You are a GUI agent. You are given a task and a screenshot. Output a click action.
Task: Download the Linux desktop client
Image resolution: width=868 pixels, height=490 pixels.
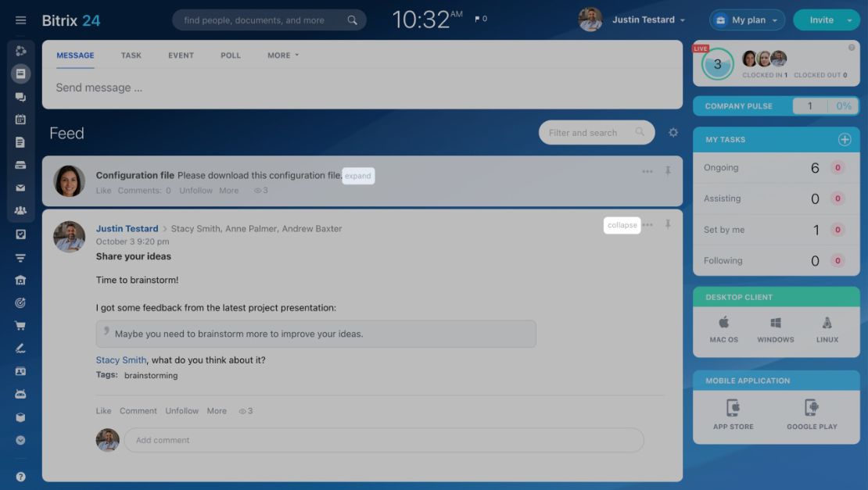click(x=827, y=330)
